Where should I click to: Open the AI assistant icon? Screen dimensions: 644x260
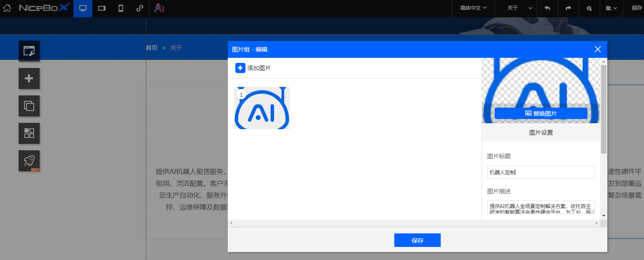[159, 8]
